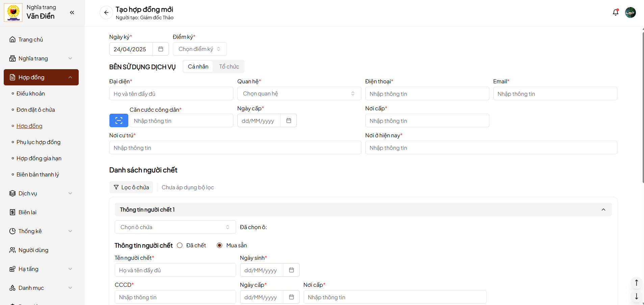
Task: Select the Mua sẵn radio button
Action: [220, 245]
